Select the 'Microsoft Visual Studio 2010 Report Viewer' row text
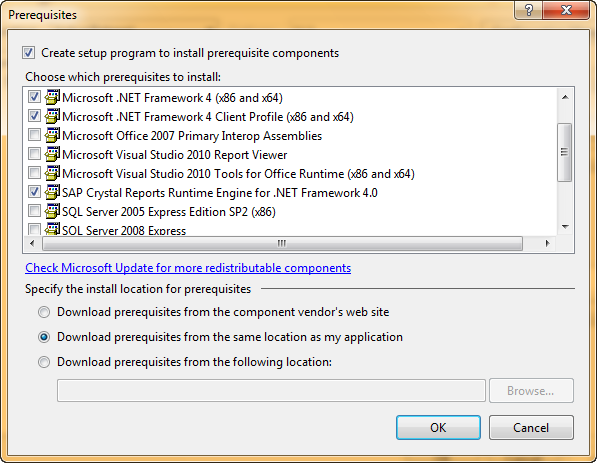The width and height of the screenshot is (597, 463). pyautogui.click(x=174, y=155)
